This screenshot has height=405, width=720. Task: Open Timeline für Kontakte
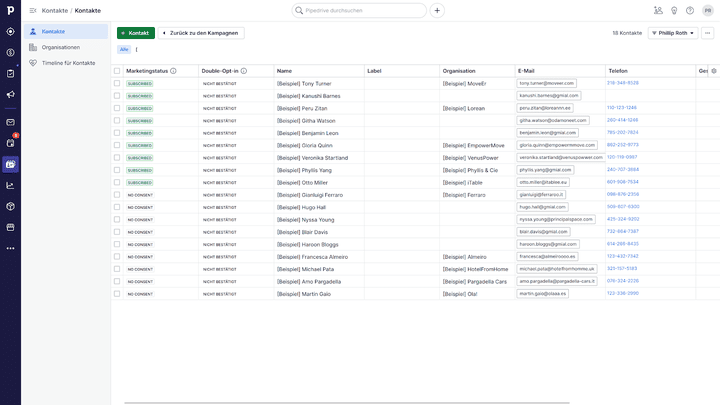pyautogui.click(x=66, y=63)
